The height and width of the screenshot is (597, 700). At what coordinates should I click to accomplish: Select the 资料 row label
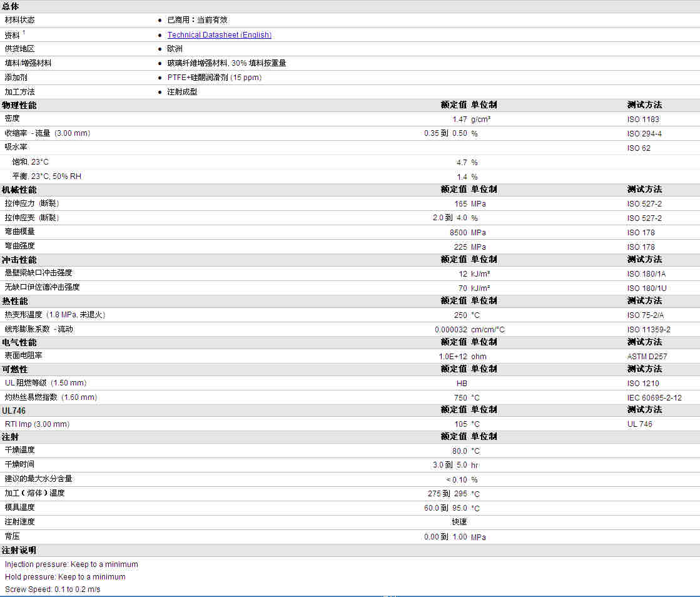13,35
